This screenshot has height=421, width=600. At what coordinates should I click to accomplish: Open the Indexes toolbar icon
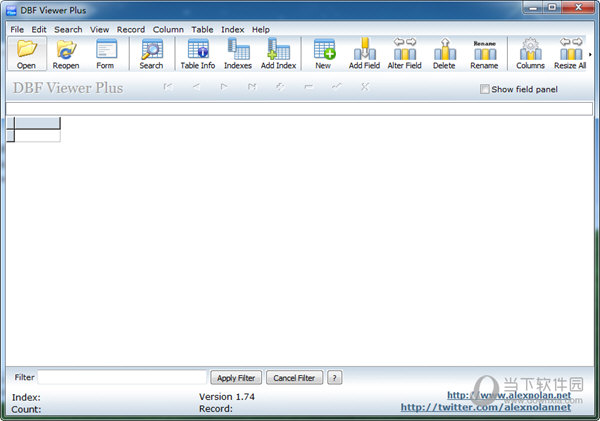point(238,54)
